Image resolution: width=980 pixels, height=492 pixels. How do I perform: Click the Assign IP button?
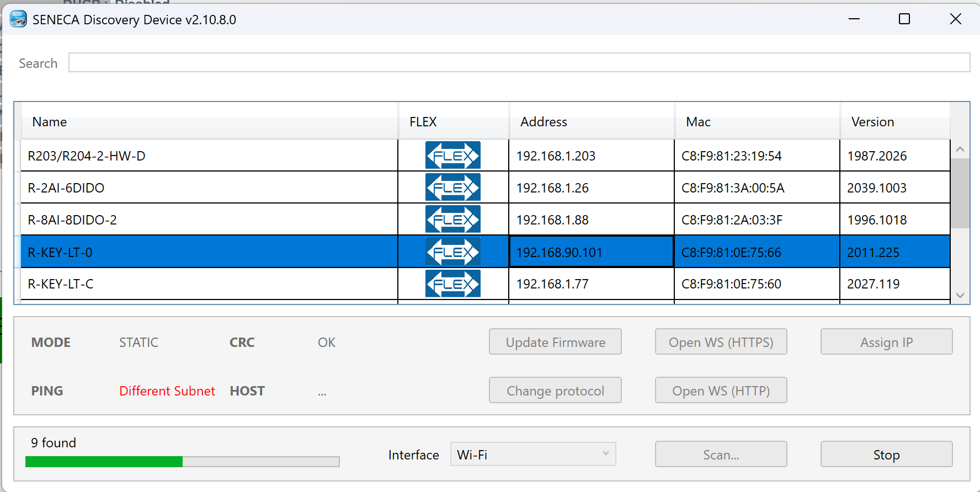tap(886, 342)
